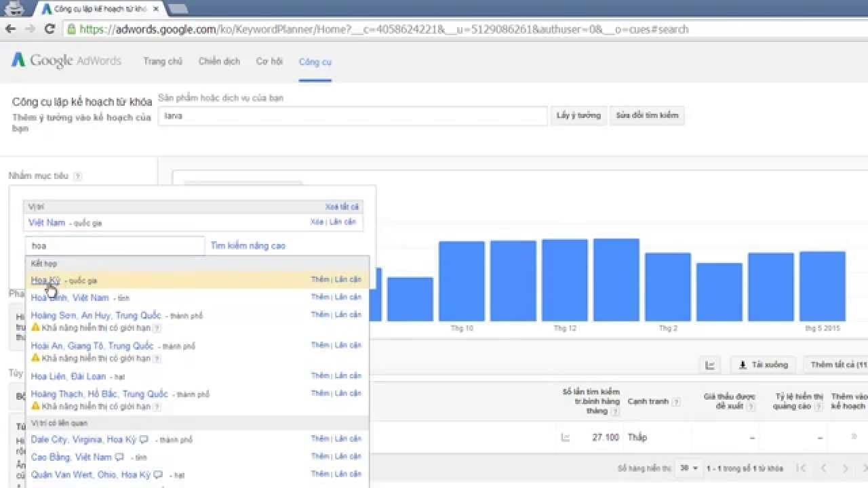Open the Công cụ tab
868x488 pixels.
[x=315, y=62]
